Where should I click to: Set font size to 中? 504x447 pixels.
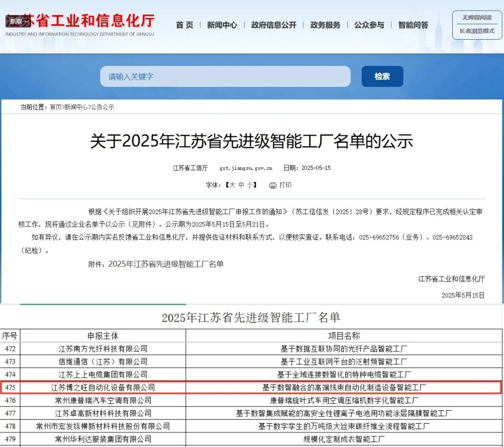(241, 185)
